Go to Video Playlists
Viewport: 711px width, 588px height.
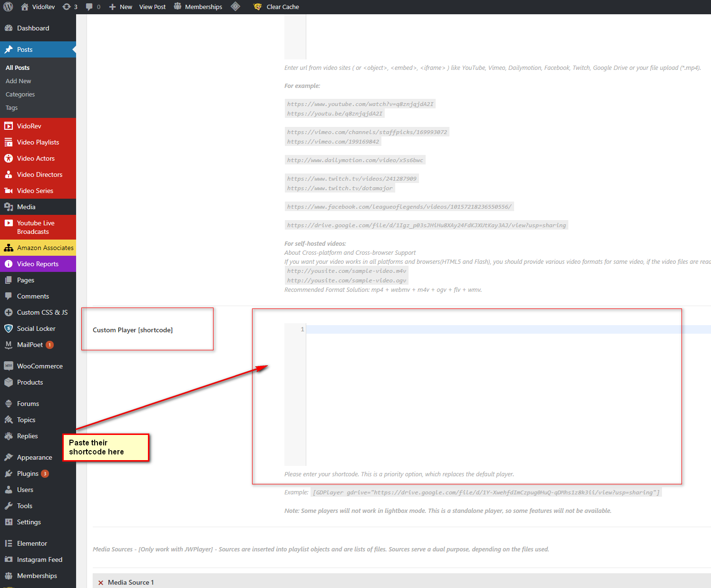[x=38, y=142]
